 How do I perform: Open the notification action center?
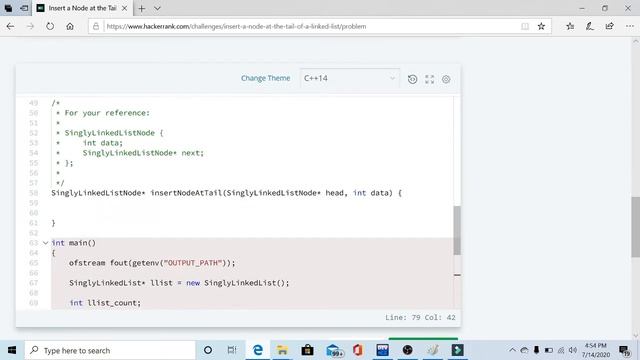coord(624,351)
